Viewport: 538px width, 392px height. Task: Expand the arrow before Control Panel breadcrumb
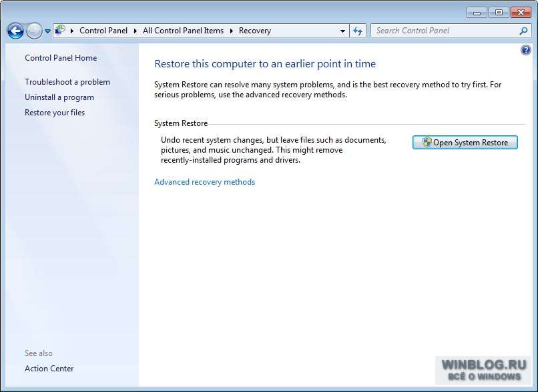pyautogui.click(x=72, y=31)
